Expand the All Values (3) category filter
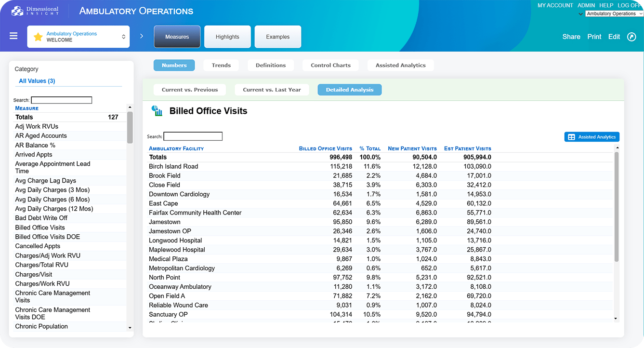This screenshot has height=348, width=644. point(37,81)
